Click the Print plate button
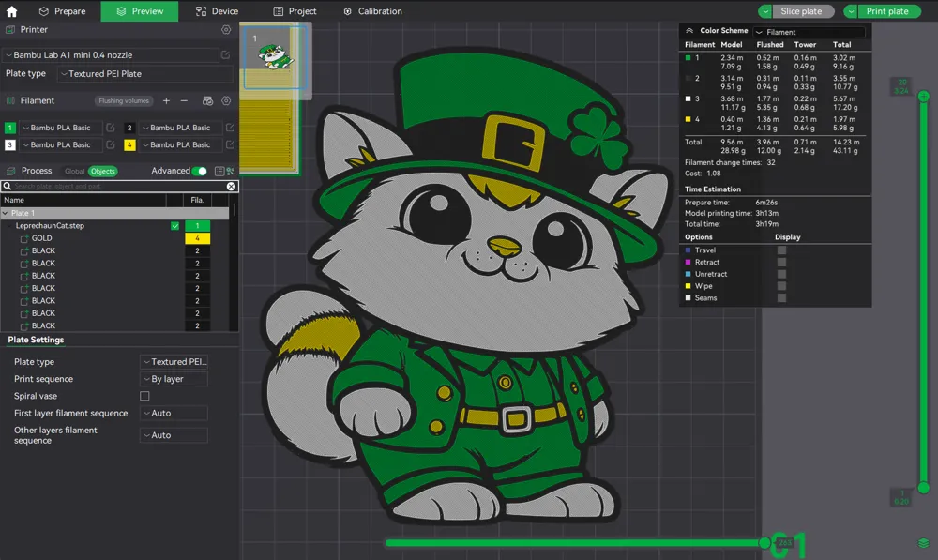 tap(888, 11)
